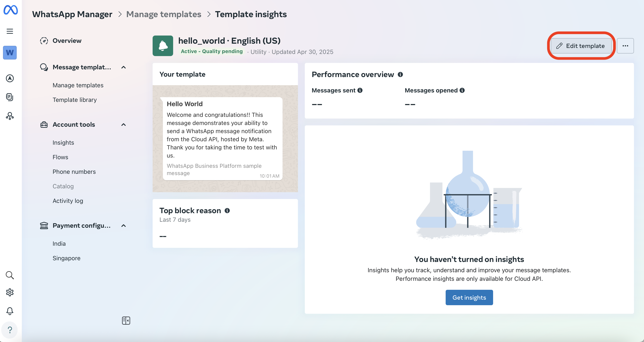Screen dimensions: 644x342
Task: Click "You haven't turned on insights" heading
Action: tap(469, 259)
